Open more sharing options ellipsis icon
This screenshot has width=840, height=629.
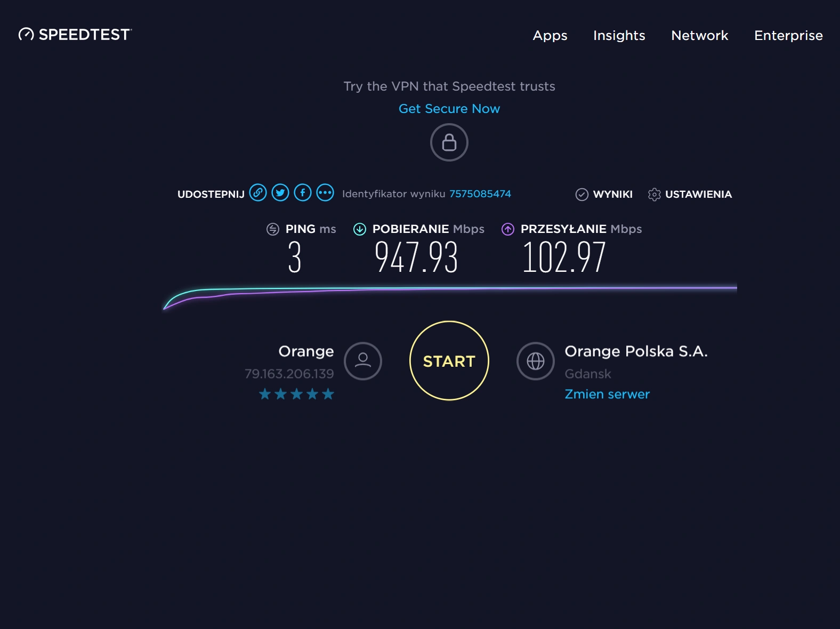(x=325, y=192)
